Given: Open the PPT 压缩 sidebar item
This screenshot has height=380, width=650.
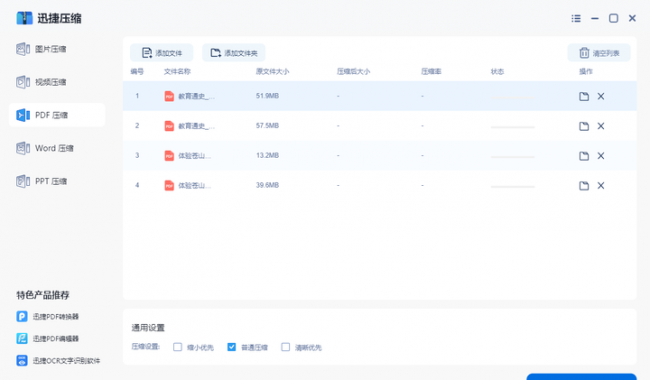Looking at the screenshot, I should click(x=41, y=181).
